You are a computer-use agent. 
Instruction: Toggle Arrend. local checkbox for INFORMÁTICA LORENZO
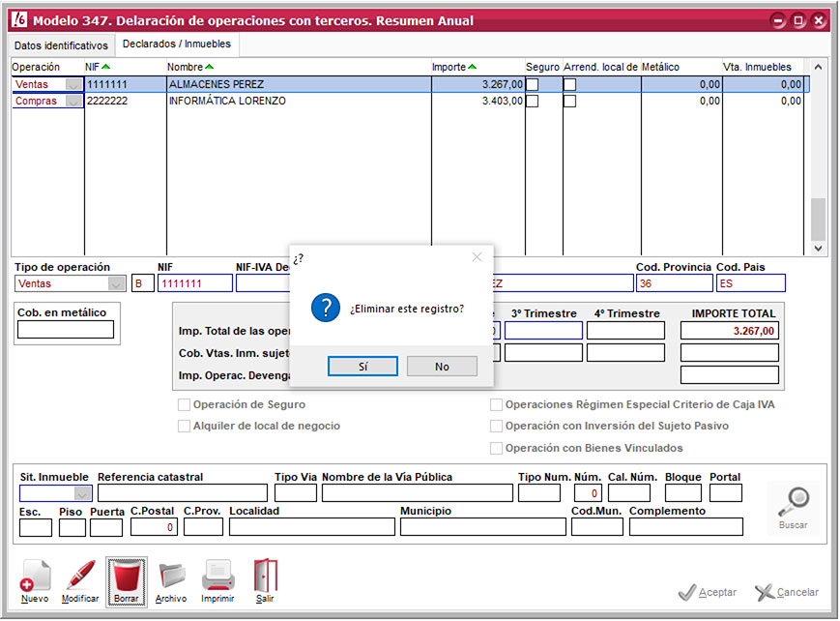[x=570, y=101]
